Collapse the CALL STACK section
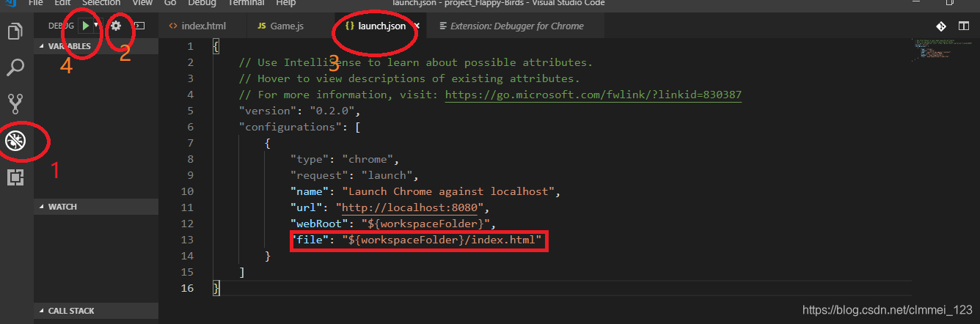The height and width of the screenshot is (324, 980). coord(96,311)
